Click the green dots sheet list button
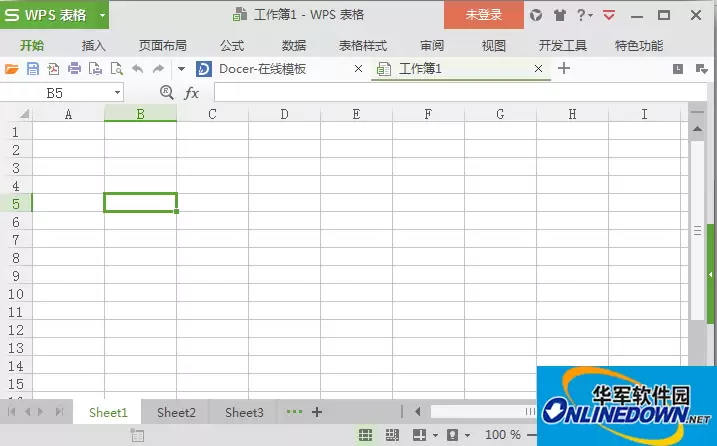This screenshot has width=717, height=446. tap(294, 412)
